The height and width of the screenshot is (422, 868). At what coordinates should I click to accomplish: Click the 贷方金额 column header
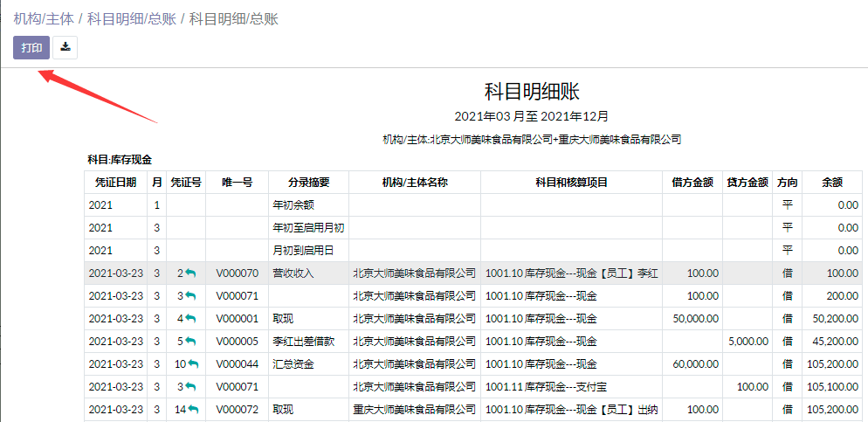click(747, 183)
